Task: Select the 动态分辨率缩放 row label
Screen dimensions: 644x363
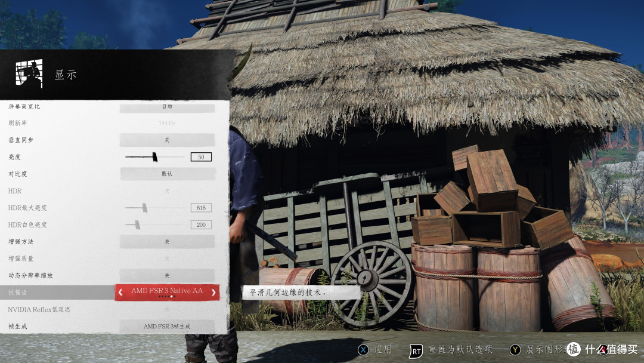Action: (x=31, y=275)
